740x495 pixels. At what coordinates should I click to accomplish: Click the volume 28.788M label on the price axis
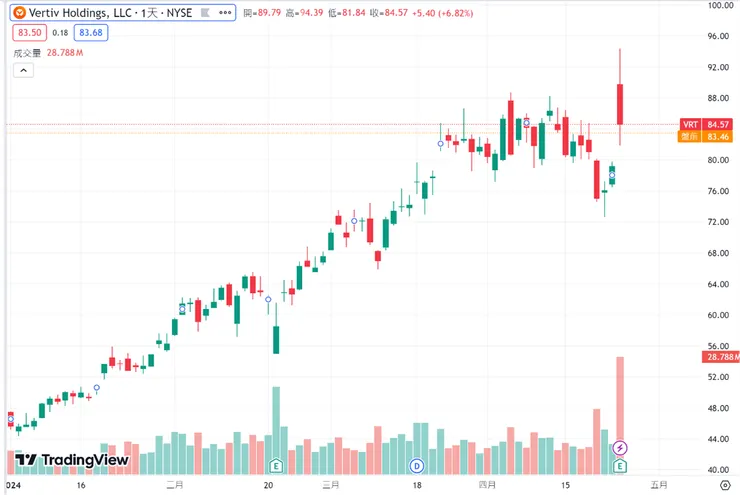coord(722,357)
